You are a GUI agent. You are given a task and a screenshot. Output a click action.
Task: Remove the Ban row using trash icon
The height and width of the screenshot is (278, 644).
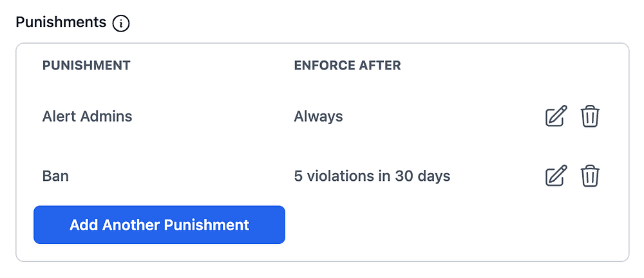(x=590, y=176)
